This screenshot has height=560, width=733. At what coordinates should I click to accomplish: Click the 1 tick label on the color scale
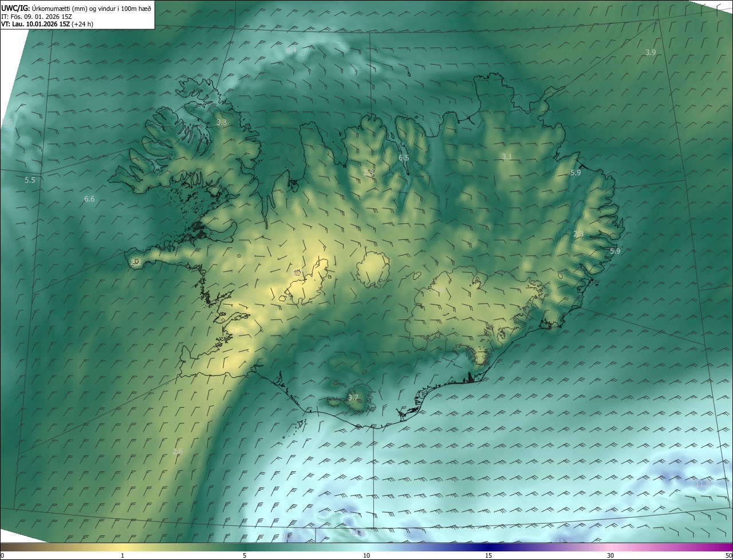point(123,555)
